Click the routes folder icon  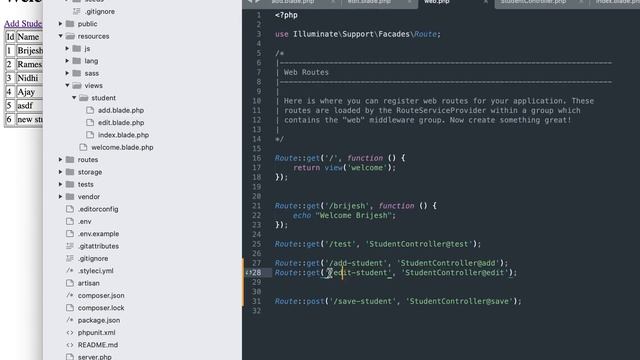(x=70, y=159)
